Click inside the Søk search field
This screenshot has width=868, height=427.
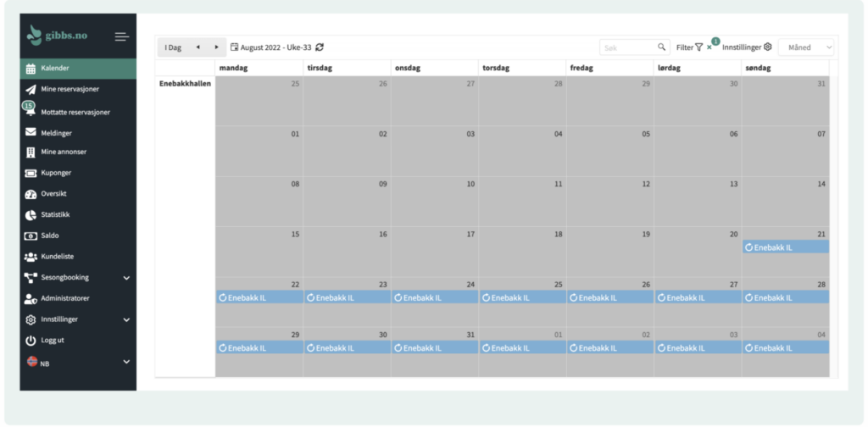[x=627, y=47]
